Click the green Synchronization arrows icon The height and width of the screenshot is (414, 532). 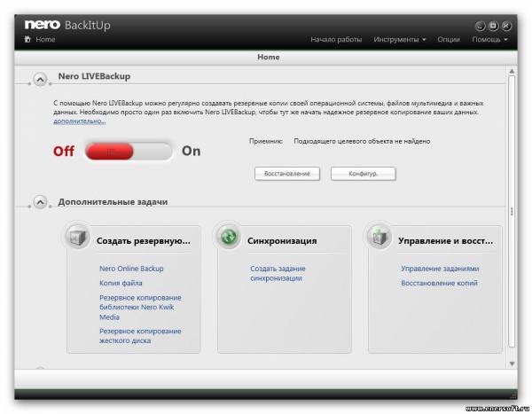click(x=229, y=236)
